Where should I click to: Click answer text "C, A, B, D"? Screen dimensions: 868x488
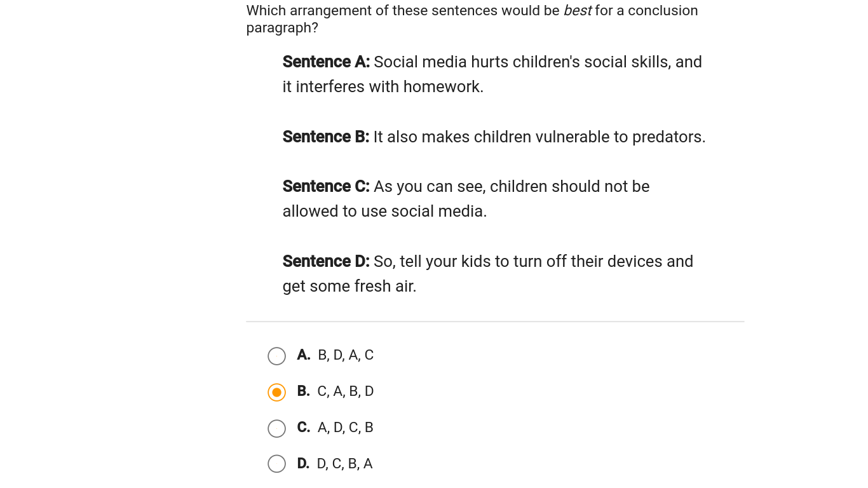tap(346, 391)
